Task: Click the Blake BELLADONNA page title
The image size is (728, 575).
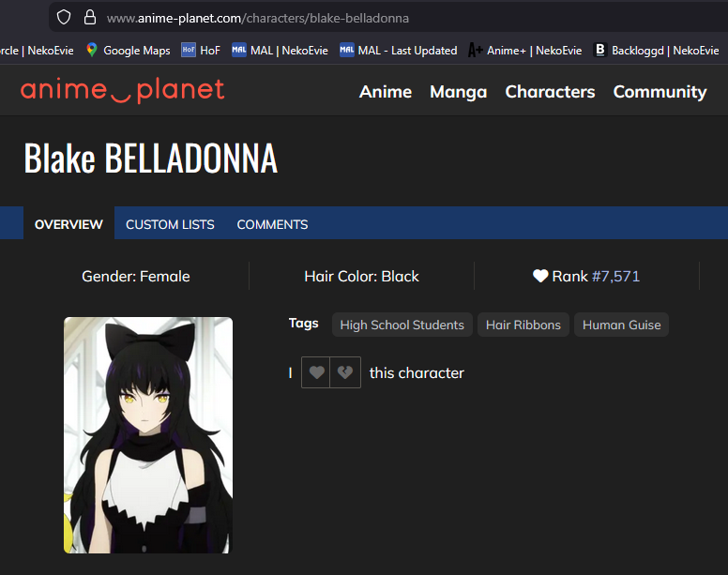Action: tap(150, 159)
